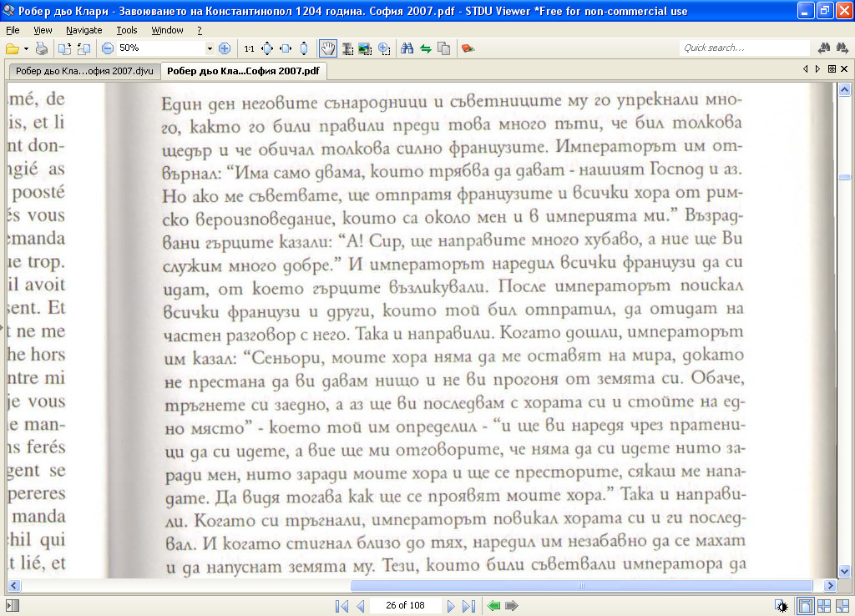
Task: Click the zoom out minus icon
Action: click(108, 48)
